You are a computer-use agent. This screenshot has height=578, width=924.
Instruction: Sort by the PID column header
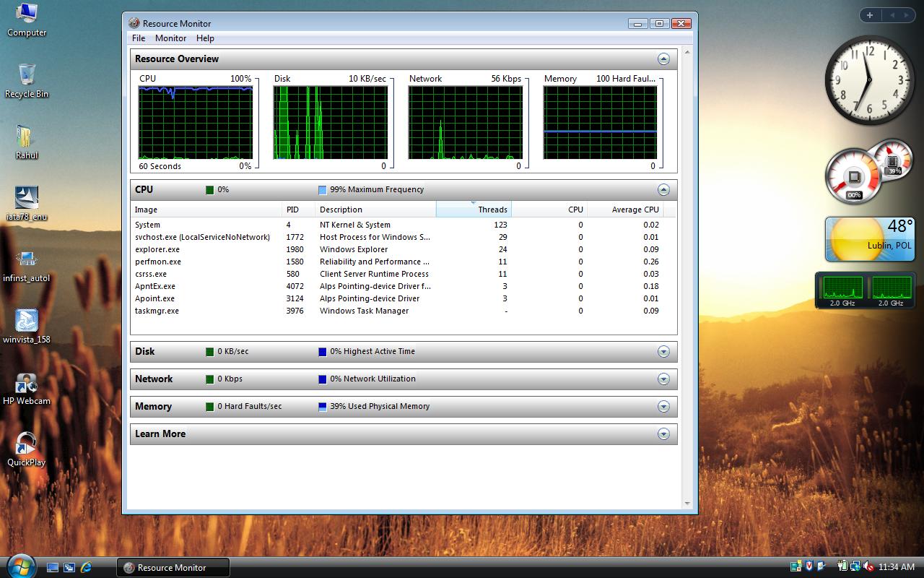click(x=299, y=210)
